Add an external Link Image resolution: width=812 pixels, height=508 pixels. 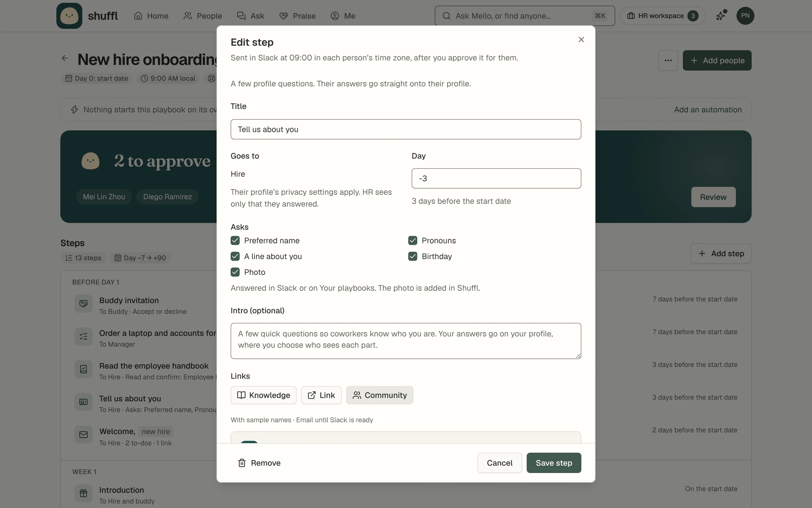pyautogui.click(x=321, y=395)
